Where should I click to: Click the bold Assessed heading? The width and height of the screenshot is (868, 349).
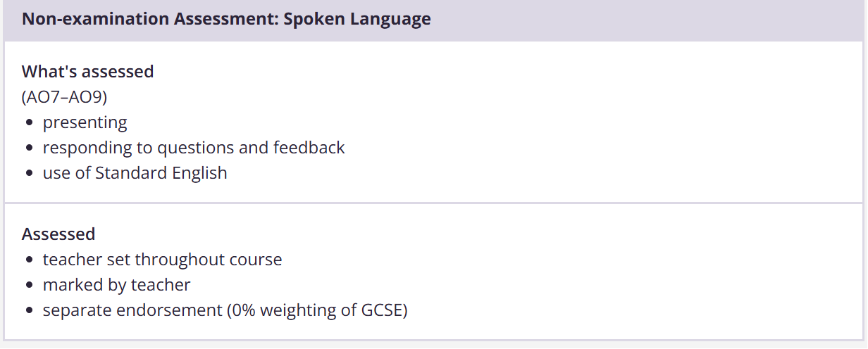click(58, 234)
